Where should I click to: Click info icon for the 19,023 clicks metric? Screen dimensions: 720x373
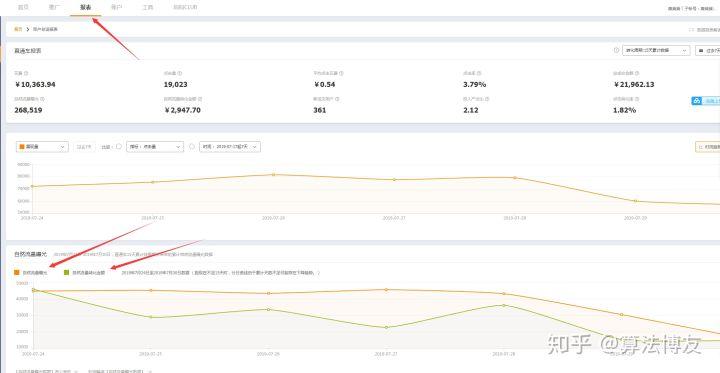180,73
